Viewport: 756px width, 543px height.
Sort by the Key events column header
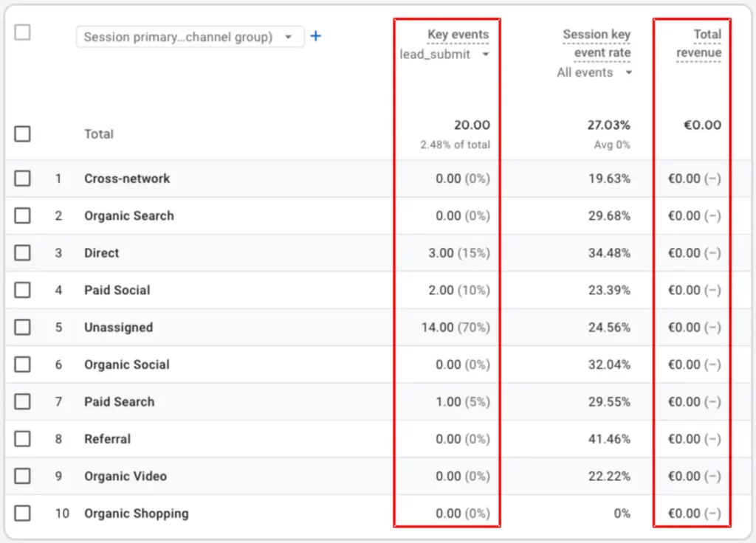(457, 34)
